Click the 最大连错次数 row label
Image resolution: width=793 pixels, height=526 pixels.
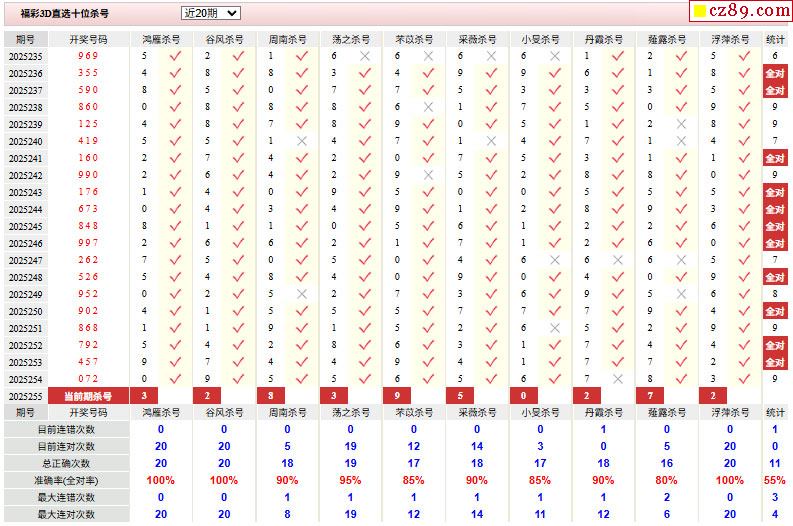[x=66, y=497]
